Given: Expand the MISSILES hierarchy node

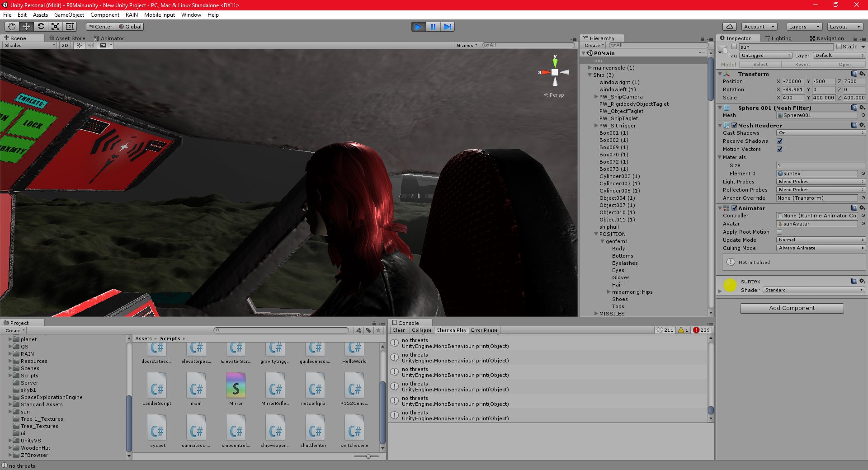Looking at the screenshot, I should [596, 313].
